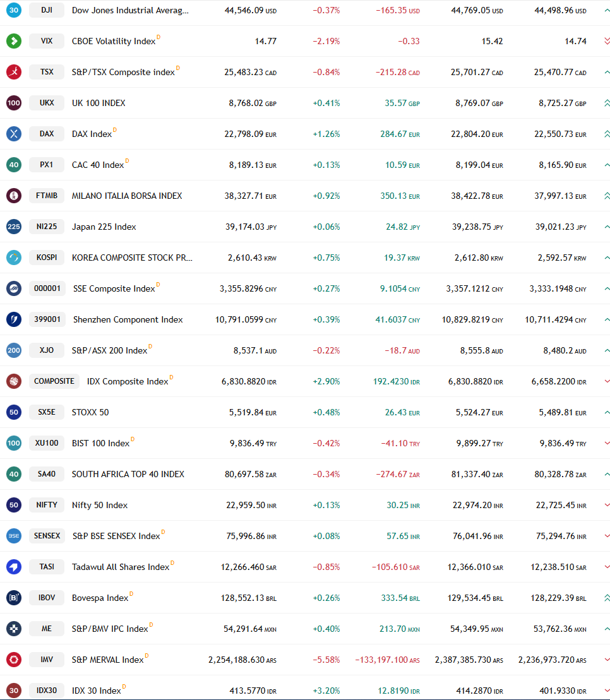Click IBOV row green double-up rating arrow
610x700 pixels.
(x=607, y=598)
